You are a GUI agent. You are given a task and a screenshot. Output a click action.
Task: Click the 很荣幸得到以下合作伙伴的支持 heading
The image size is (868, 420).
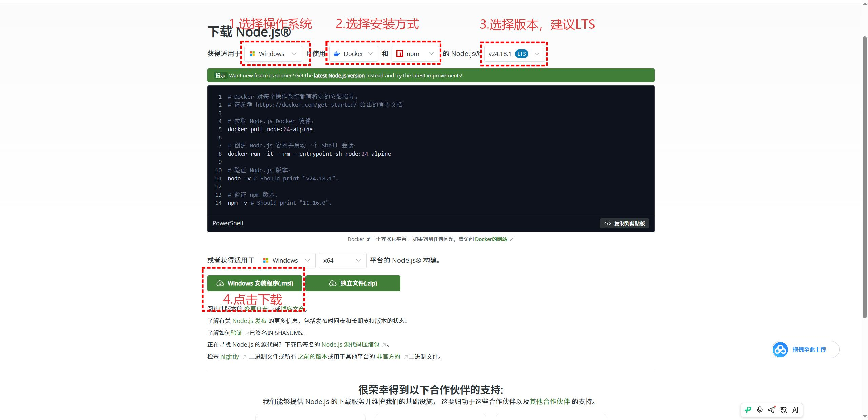click(x=431, y=390)
